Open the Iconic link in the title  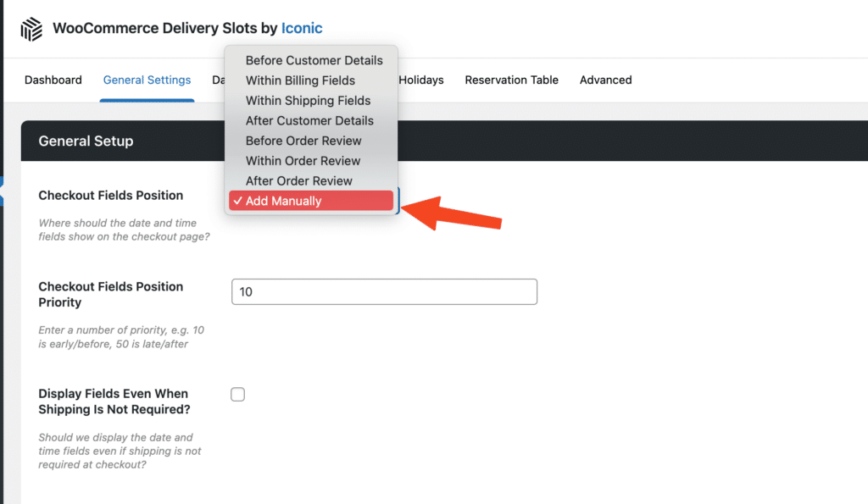pyautogui.click(x=302, y=28)
